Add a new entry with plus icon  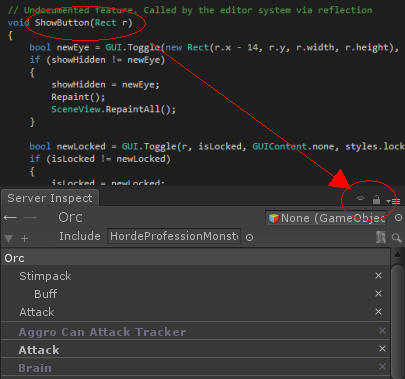(x=24, y=238)
